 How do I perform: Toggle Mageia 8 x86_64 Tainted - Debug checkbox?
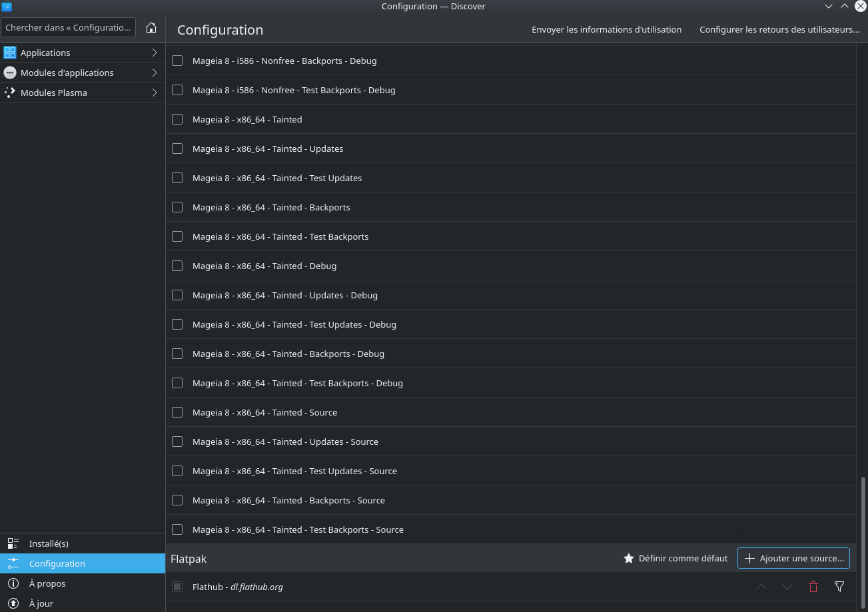[x=177, y=266]
